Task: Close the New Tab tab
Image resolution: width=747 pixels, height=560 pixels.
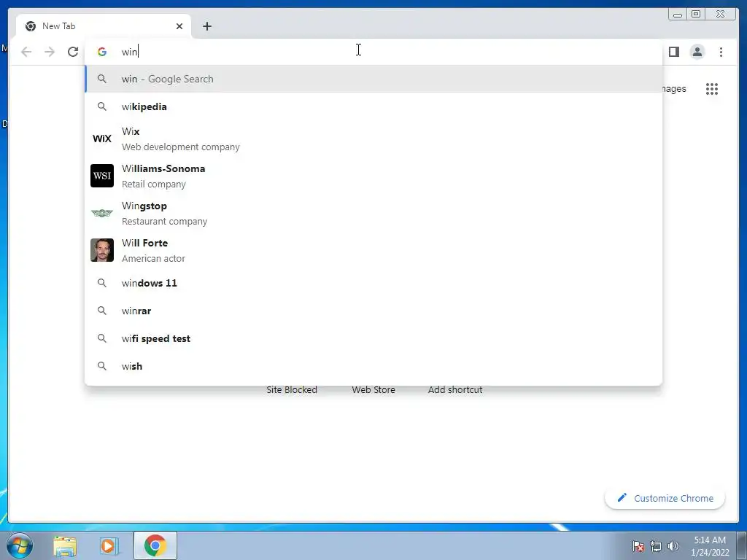Action: [179, 26]
